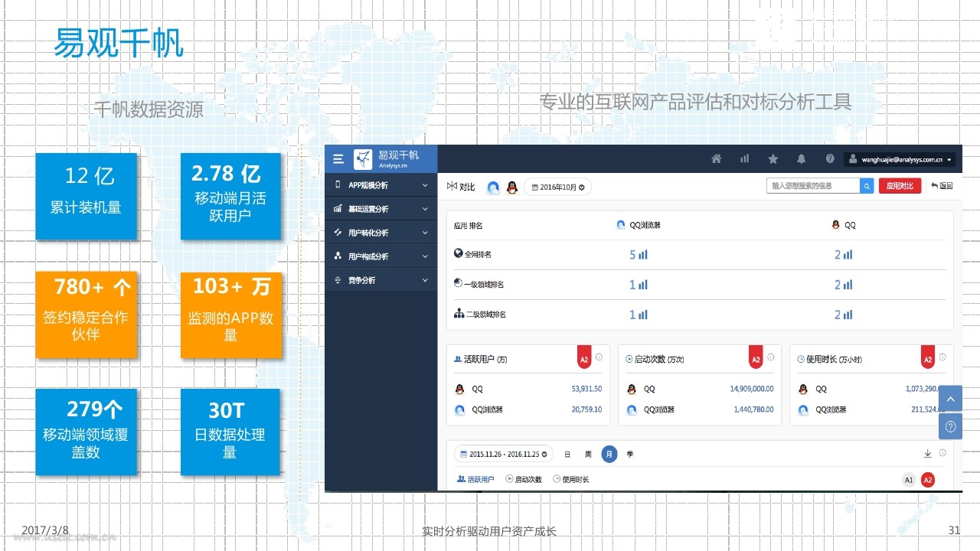Click the 279个 移动端领域覆盖数 tile
Image resolution: width=980 pixels, height=551 pixels.
87,432
